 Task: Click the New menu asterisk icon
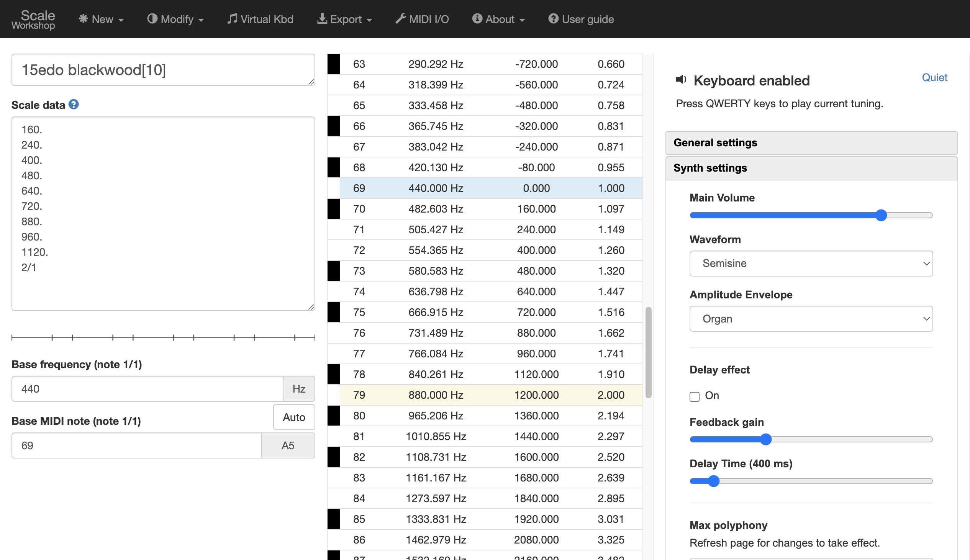coord(83,18)
